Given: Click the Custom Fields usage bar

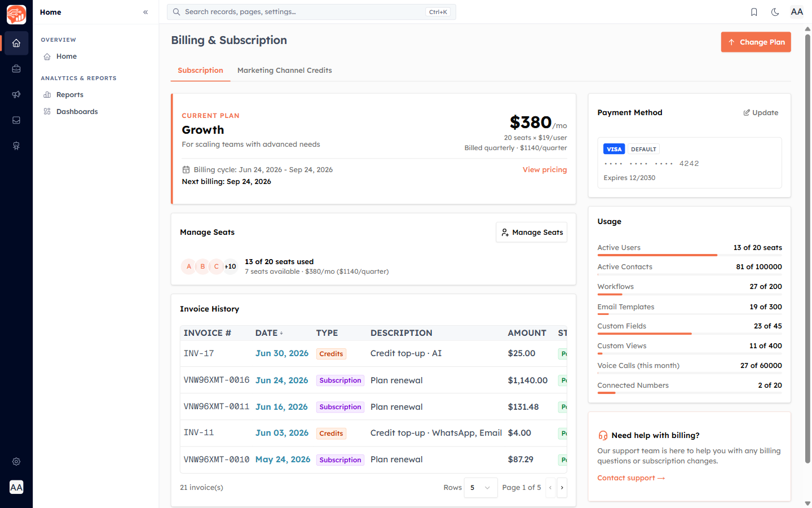Looking at the screenshot, I should click(x=690, y=334).
